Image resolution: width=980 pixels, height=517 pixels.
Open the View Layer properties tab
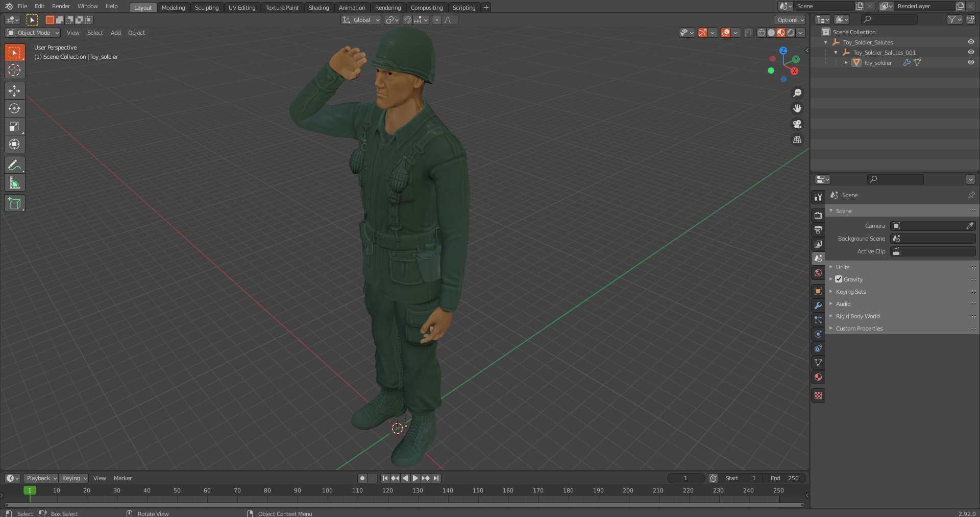pyautogui.click(x=818, y=244)
